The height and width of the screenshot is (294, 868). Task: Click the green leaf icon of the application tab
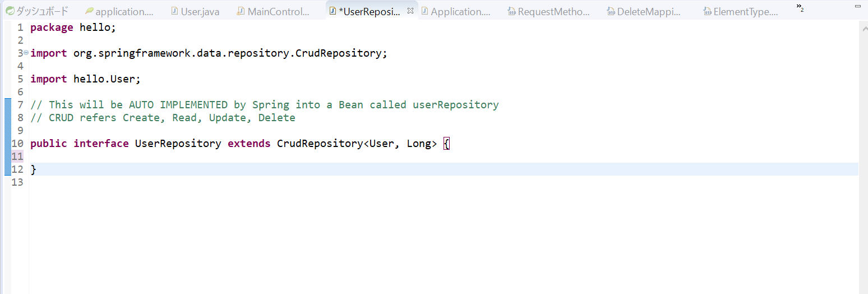click(90, 11)
